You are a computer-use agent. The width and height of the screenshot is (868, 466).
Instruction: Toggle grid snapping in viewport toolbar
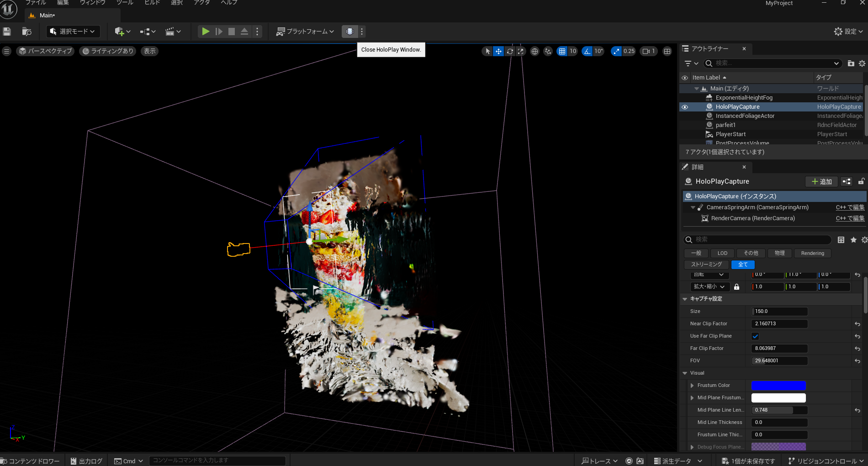pyautogui.click(x=562, y=51)
